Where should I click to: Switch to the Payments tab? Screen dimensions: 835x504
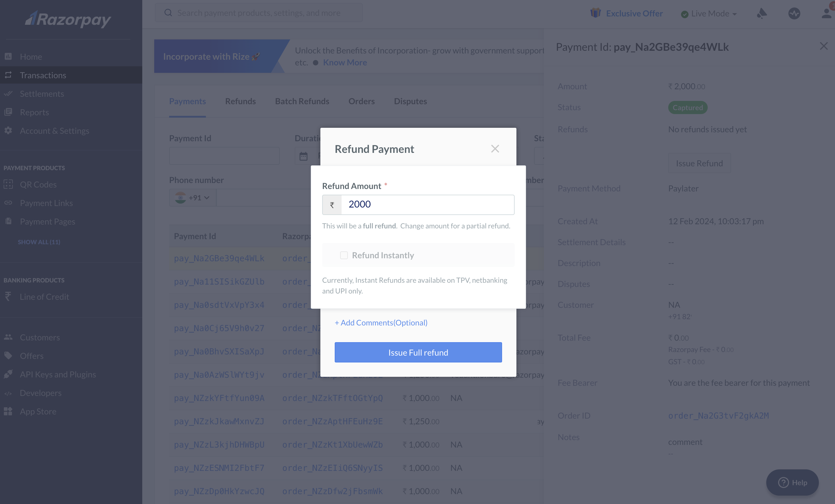[187, 101]
